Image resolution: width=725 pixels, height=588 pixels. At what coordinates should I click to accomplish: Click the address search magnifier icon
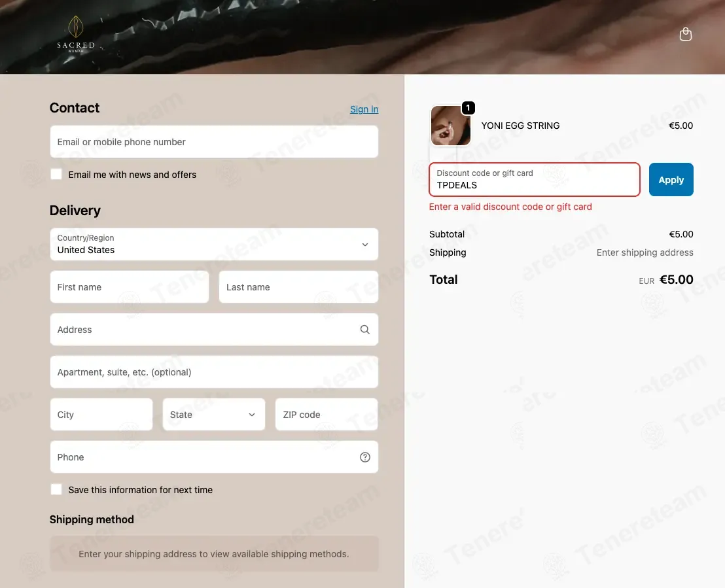[365, 330]
